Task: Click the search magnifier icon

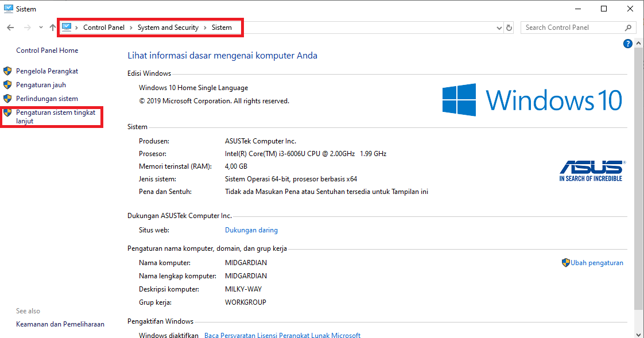Action: (x=628, y=28)
